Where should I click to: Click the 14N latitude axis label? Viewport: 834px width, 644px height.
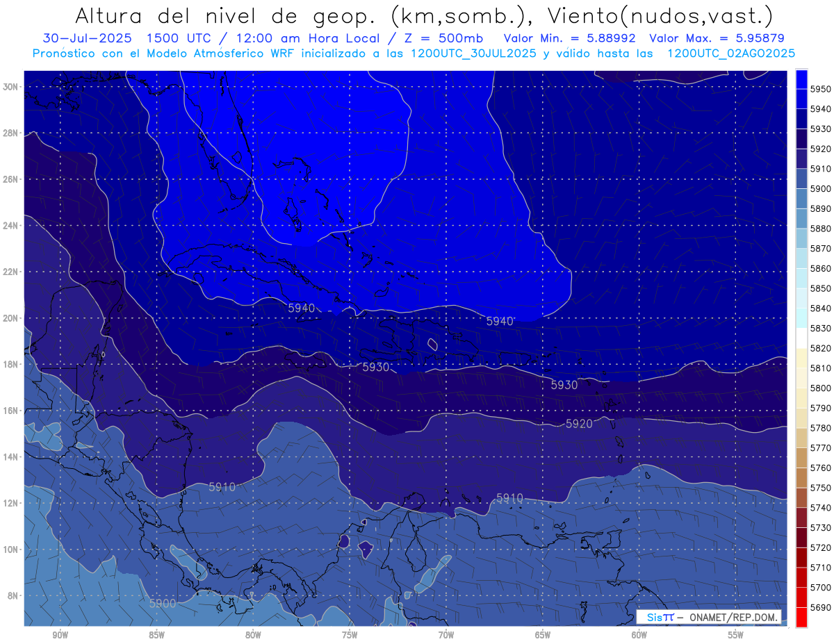pos(10,456)
